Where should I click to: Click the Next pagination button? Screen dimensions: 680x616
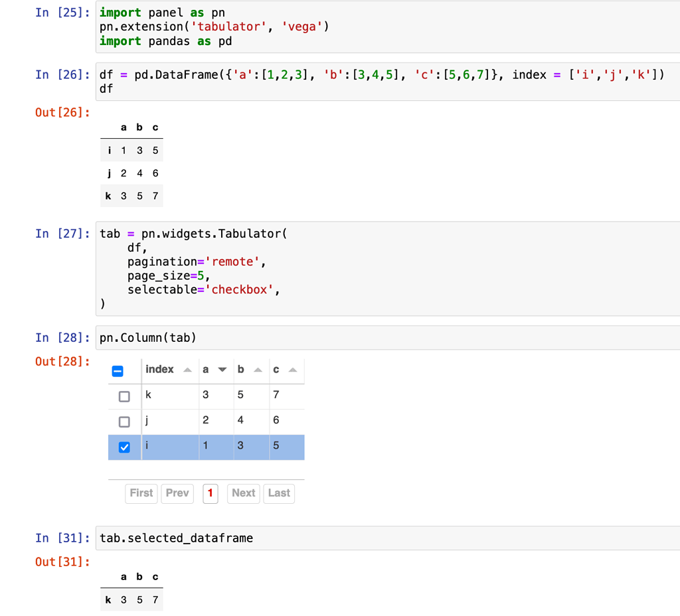pos(243,493)
